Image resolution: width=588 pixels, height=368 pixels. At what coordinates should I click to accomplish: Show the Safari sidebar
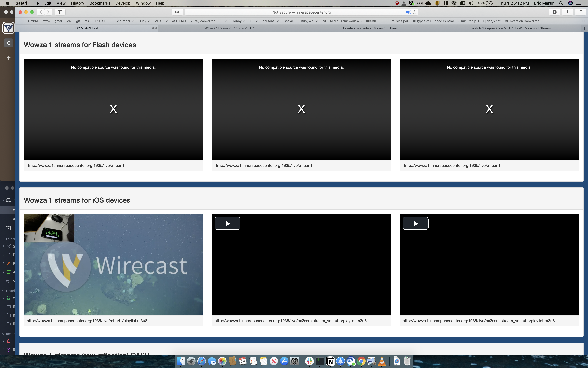pyautogui.click(x=60, y=12)
